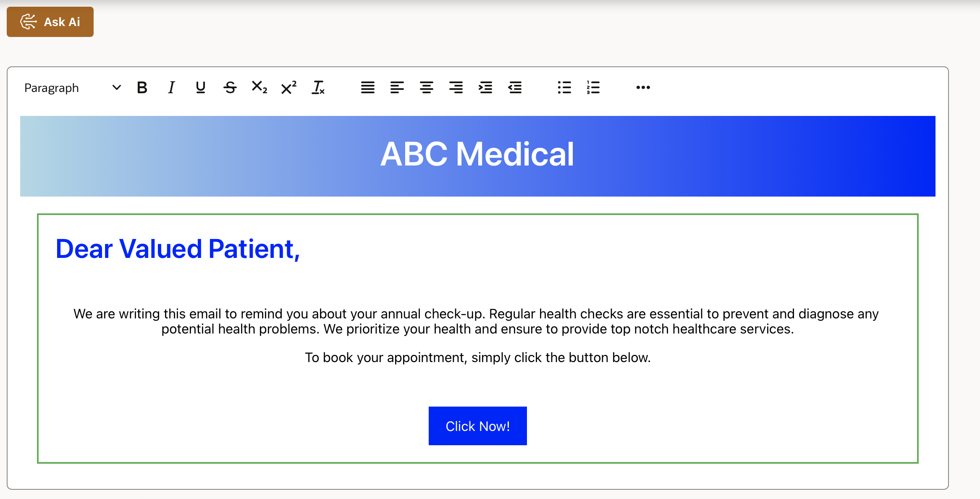Center align the text

(x=426, y=88)
